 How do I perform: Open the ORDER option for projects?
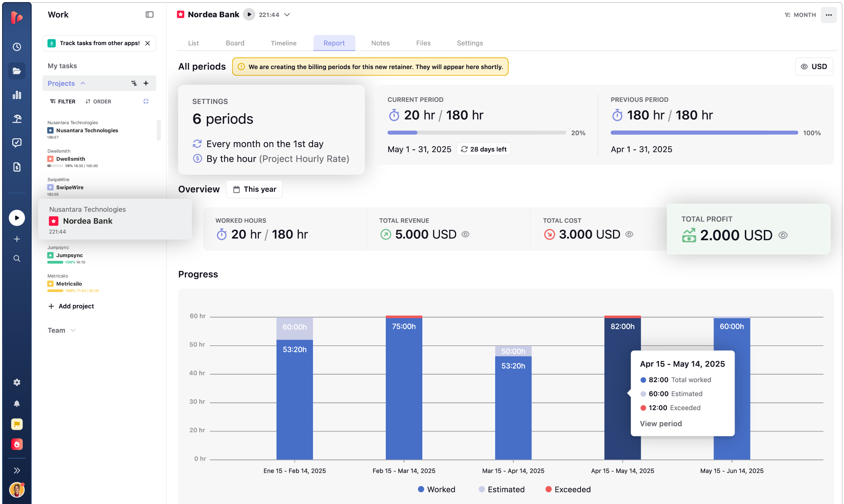coord(98,101)
